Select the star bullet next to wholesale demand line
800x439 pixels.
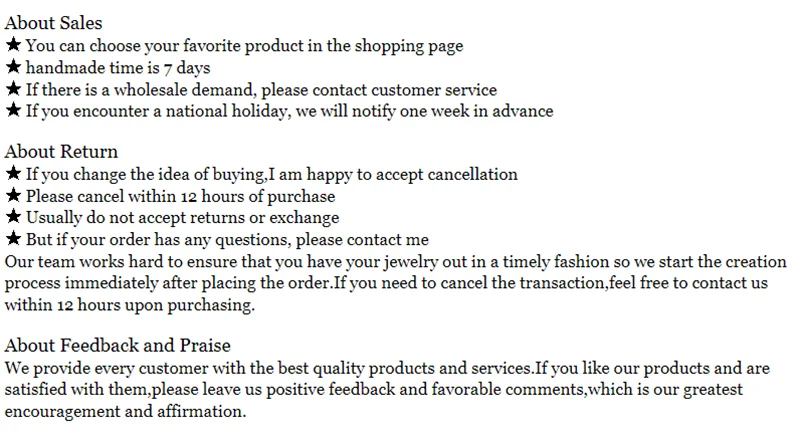point(13,89)
